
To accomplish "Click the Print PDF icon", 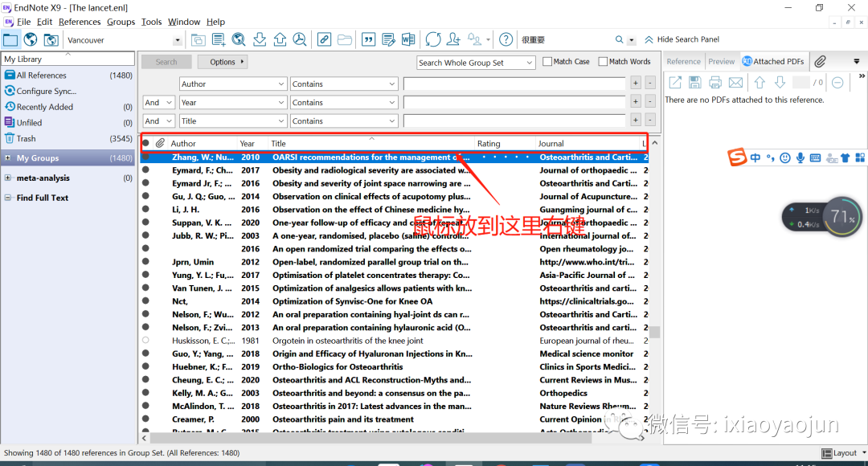I will click(715, 83).
